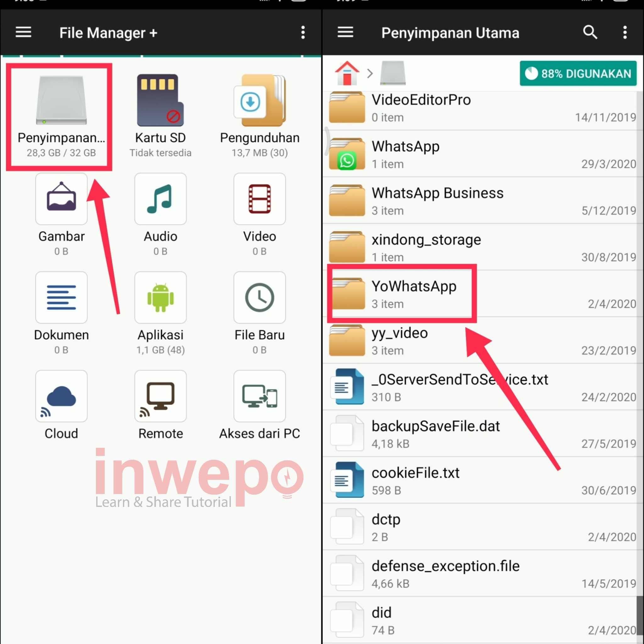Open overflow options in Penyimpanan Utama header
This screenshot has height=644, width=644.
coord(625,32)
